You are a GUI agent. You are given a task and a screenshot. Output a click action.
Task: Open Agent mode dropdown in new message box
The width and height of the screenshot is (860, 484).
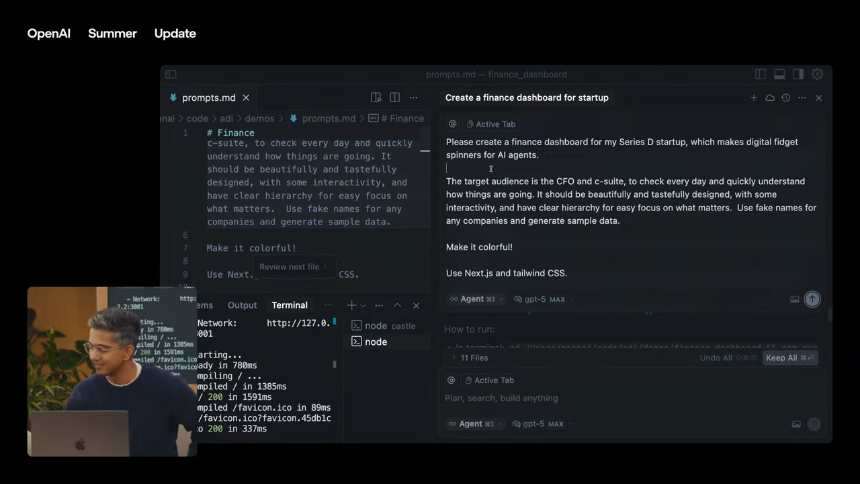pos(475,424)
